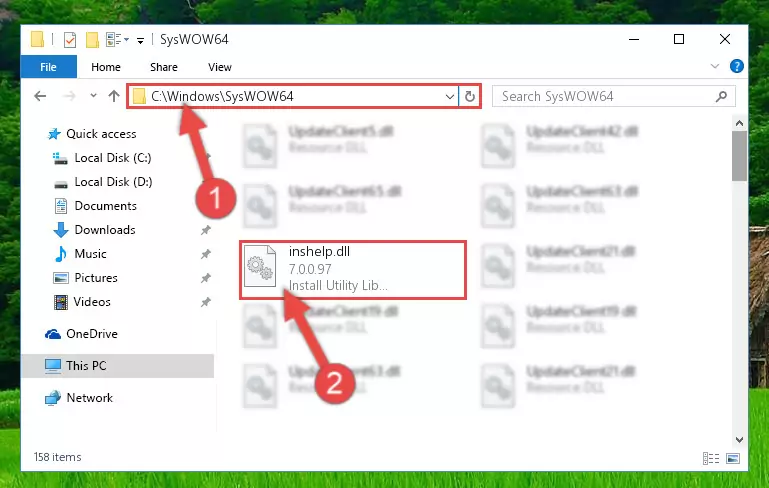
Task: Click the vertical scrollbar thumb
Action: (739, 156)
